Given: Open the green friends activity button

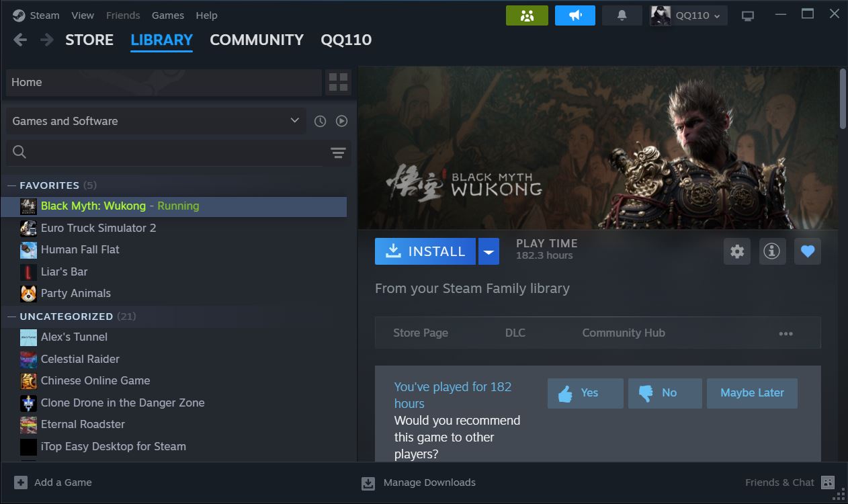Looking at the screenshot, I should (527, 15).
